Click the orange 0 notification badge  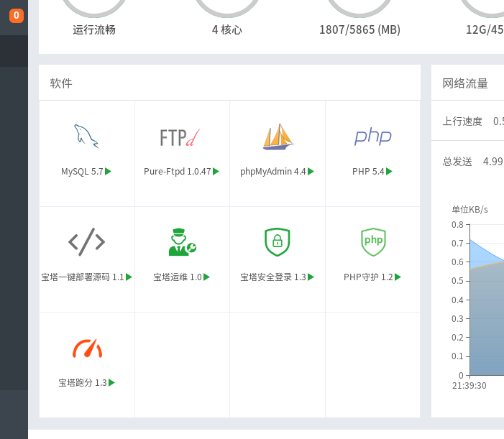point(17,15)
